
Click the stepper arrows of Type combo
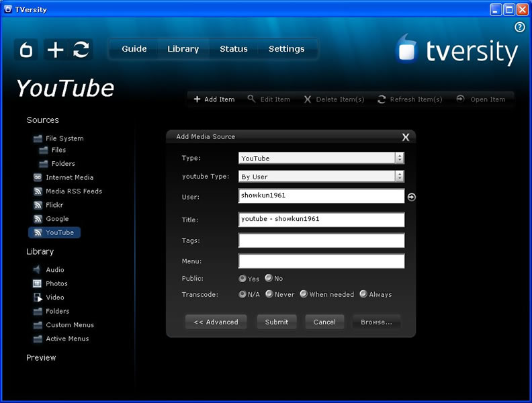[400, 158]
